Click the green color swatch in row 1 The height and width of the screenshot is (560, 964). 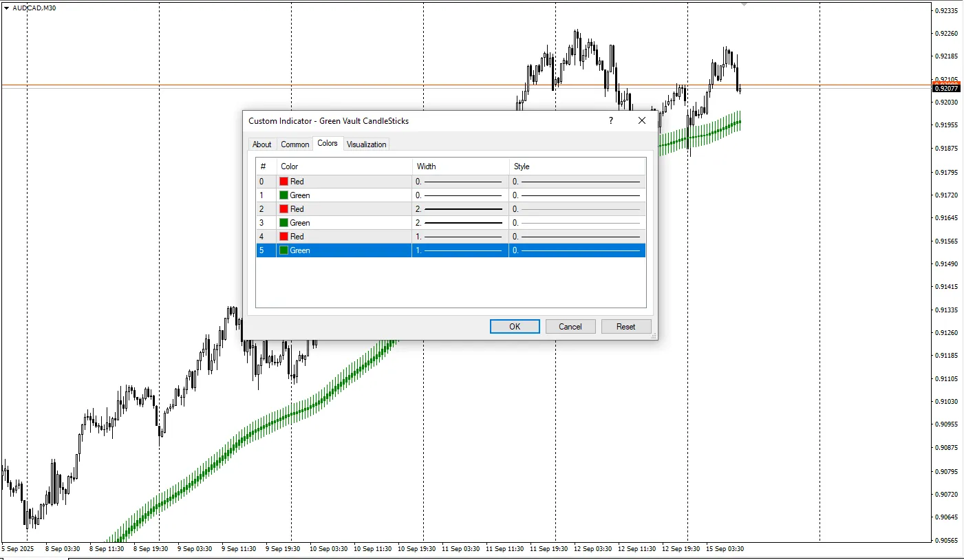coord(283,195)
